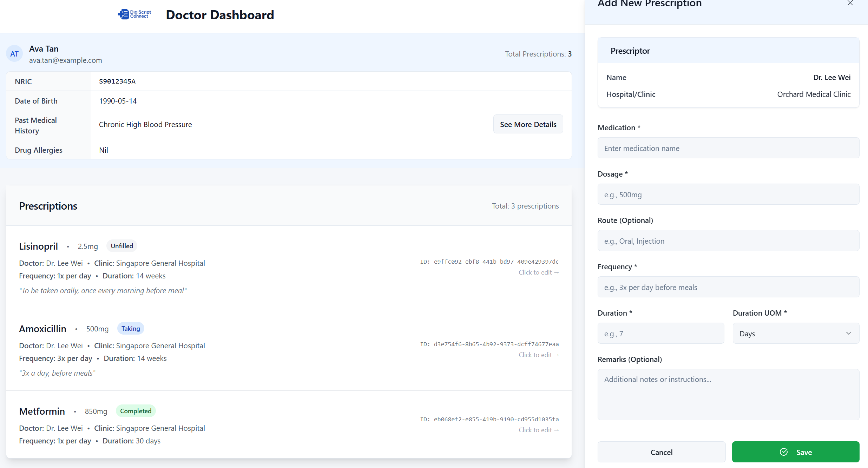This screenshot has height=468, width=868.
Task: Click the Completed status badge
Action: pyautogui.click(x=136, y=411)
